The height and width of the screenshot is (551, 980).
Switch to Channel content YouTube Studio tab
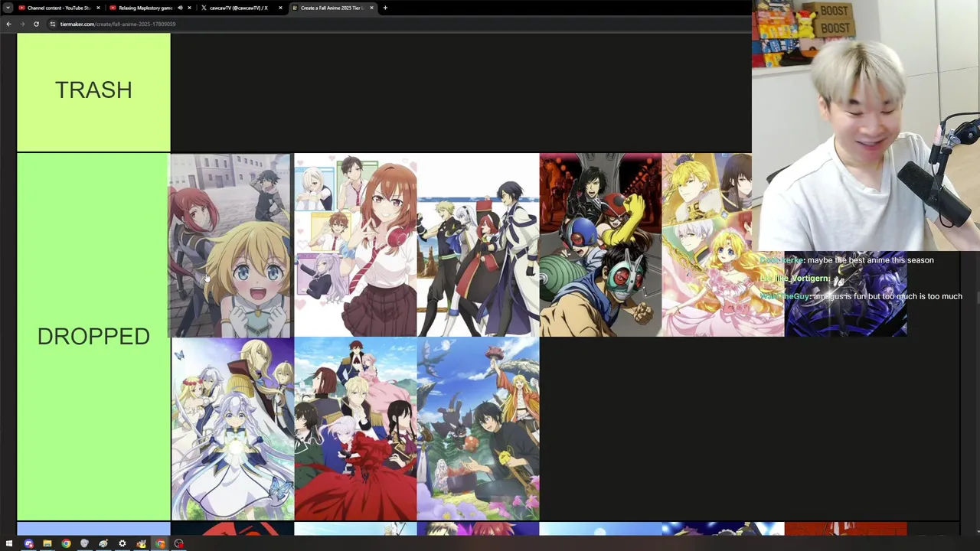(x=59, y=8)
